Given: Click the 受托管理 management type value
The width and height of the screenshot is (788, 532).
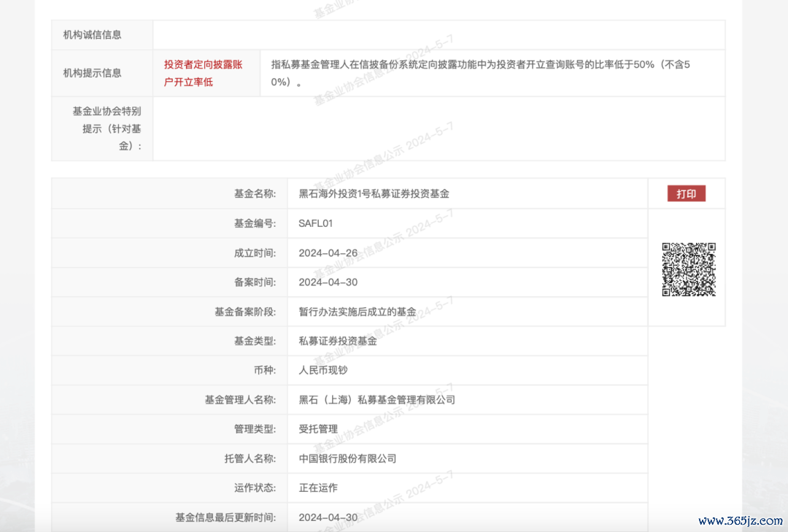Looking at the screenshot, I should [x=318, y=429].
